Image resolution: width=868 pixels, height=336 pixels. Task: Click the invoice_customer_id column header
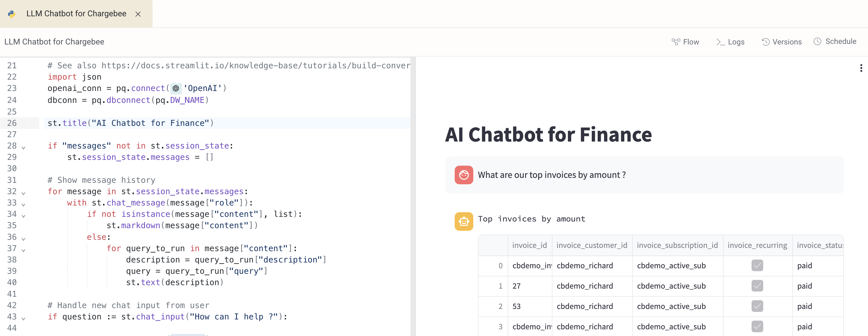point(592,245)
